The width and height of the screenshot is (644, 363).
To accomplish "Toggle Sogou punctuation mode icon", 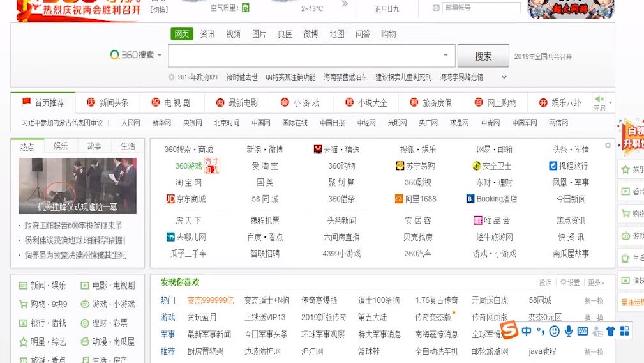I will coord(541,331).
